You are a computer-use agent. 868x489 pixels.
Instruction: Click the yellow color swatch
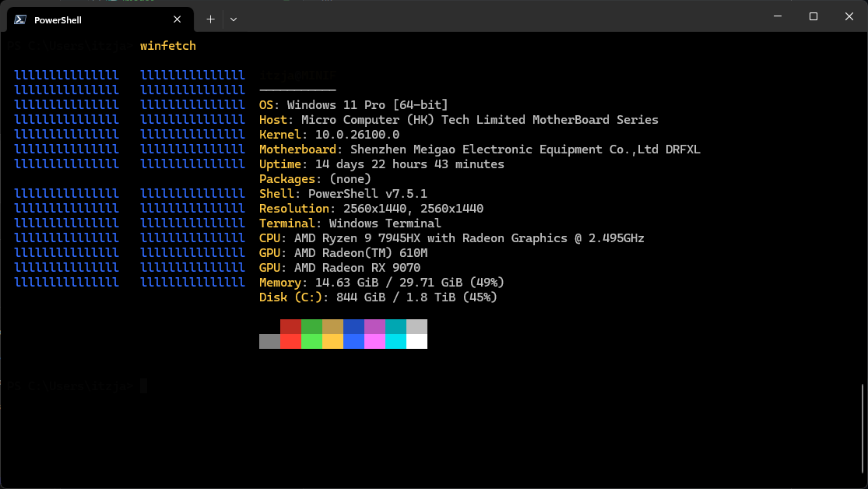(332, 341)
